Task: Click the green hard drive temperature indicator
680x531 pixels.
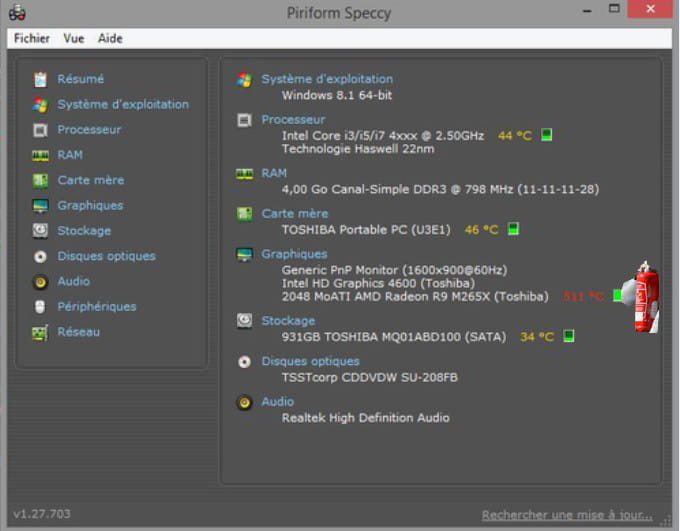Action: [569, 336]
